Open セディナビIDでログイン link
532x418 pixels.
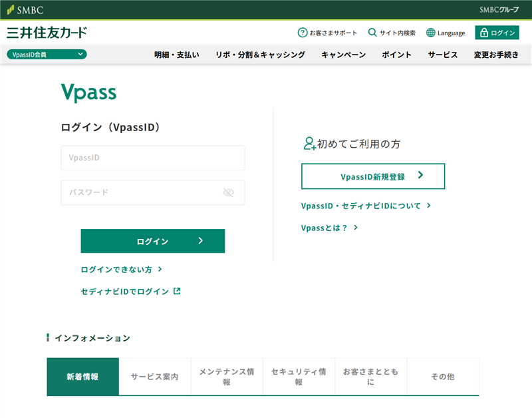coord(125,292)
